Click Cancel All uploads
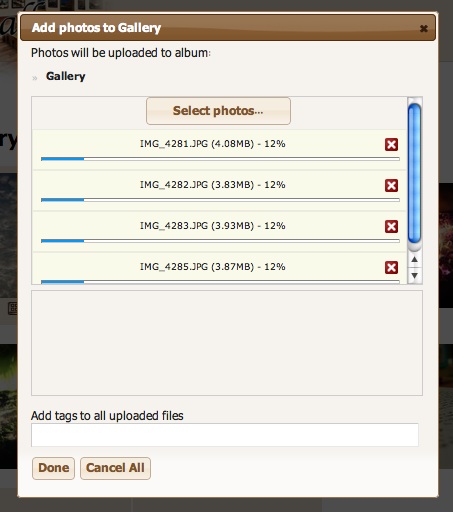Image resolution: width=453 pixels, height=512 pixels. 115,468
